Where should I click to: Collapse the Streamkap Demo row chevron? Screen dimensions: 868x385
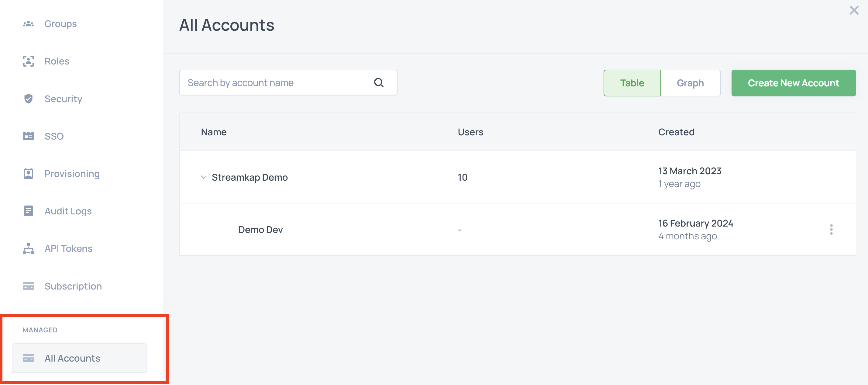click(x=204, y=177)
